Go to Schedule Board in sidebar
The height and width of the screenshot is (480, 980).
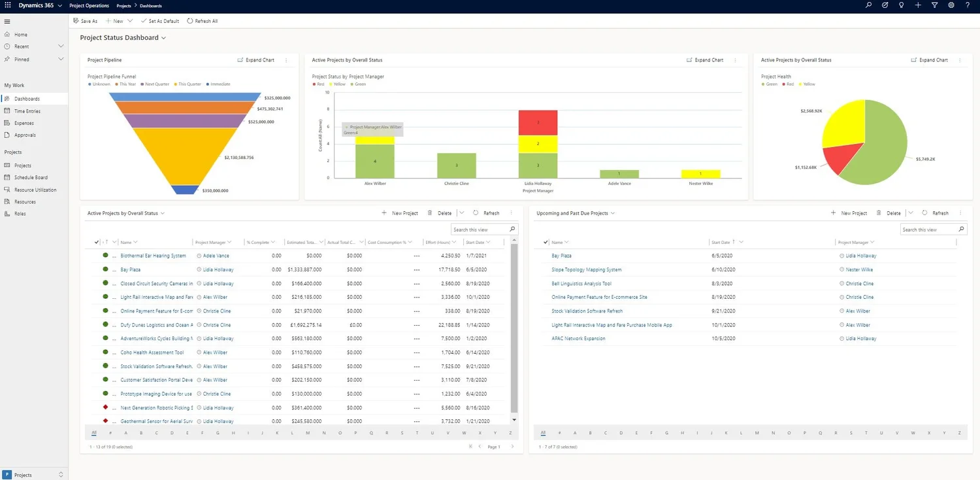click(31, 177)
